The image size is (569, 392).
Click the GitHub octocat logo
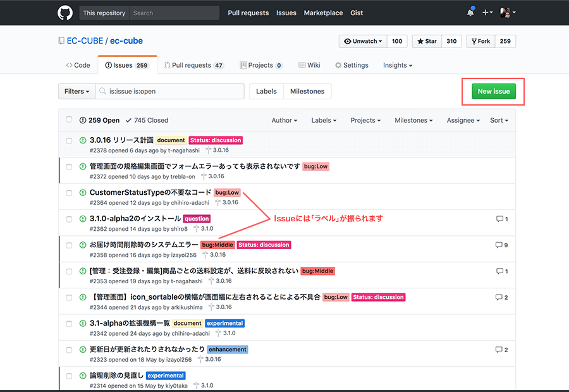[x=65, y=13]
